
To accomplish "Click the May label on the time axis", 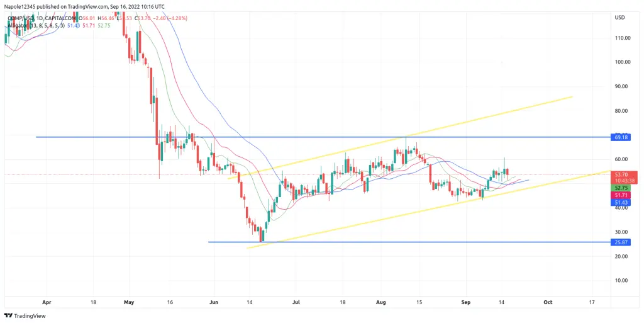I will tap(129, 302).
